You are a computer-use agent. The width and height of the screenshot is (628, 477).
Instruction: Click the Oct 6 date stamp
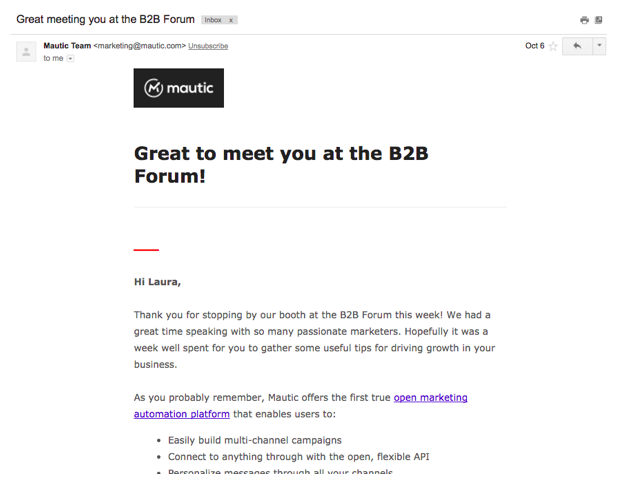click(535, 46)
